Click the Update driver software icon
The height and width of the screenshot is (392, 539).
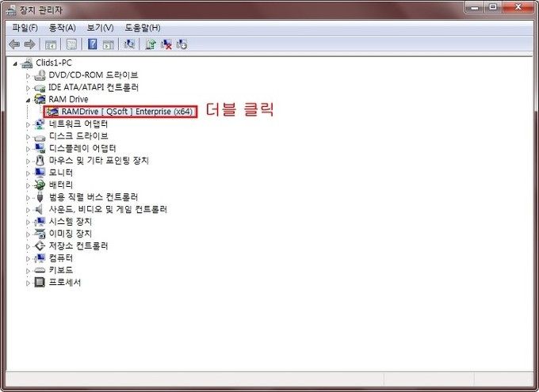click(x=151, y=44)
